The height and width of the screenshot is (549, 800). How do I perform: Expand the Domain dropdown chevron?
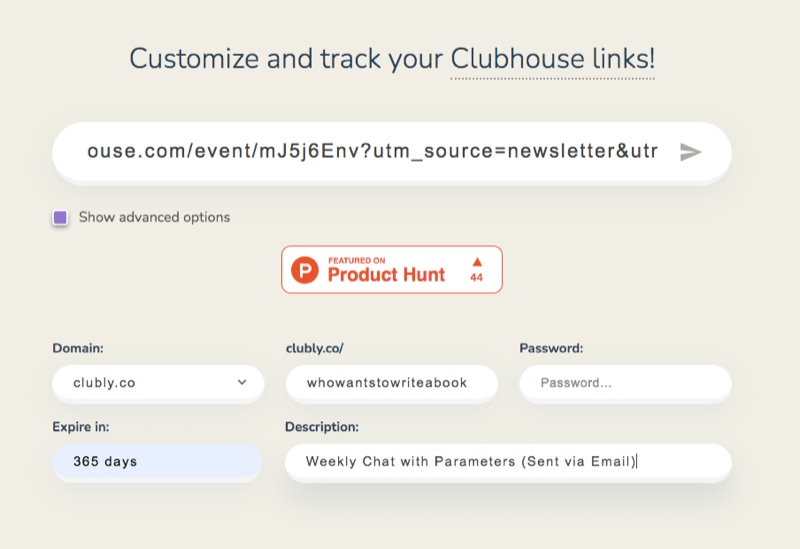coord(242,382)
